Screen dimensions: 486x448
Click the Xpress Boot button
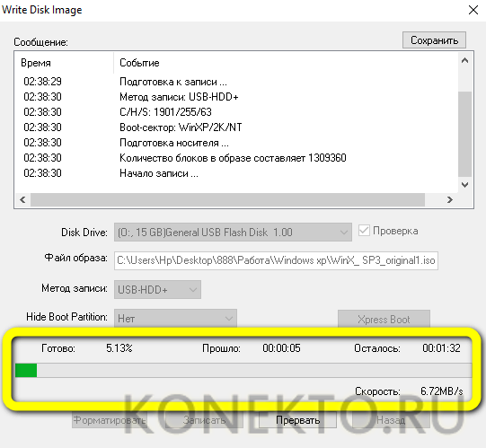click(384, 319)
